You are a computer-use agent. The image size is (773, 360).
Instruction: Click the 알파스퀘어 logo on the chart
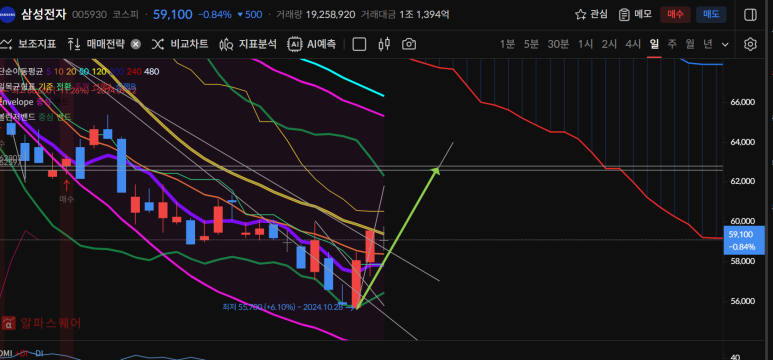pyautogui.click(x=41, y=323)
